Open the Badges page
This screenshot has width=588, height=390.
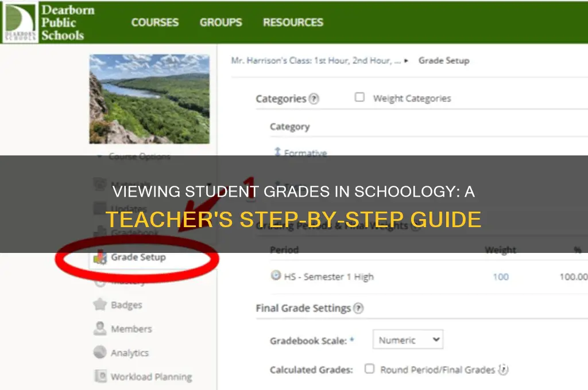(x=126, y=305)
